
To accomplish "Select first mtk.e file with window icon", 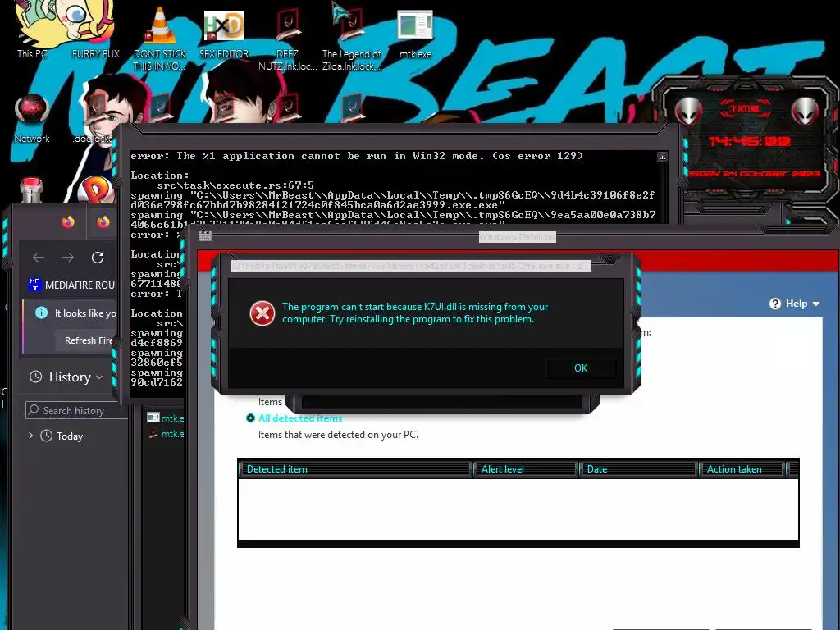I will tap(166, 418).
